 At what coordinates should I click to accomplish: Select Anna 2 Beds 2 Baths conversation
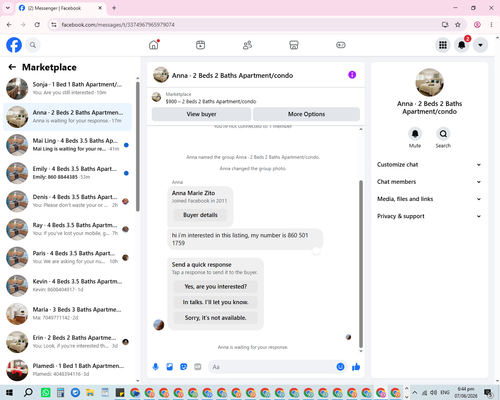[x=68, y=117]
